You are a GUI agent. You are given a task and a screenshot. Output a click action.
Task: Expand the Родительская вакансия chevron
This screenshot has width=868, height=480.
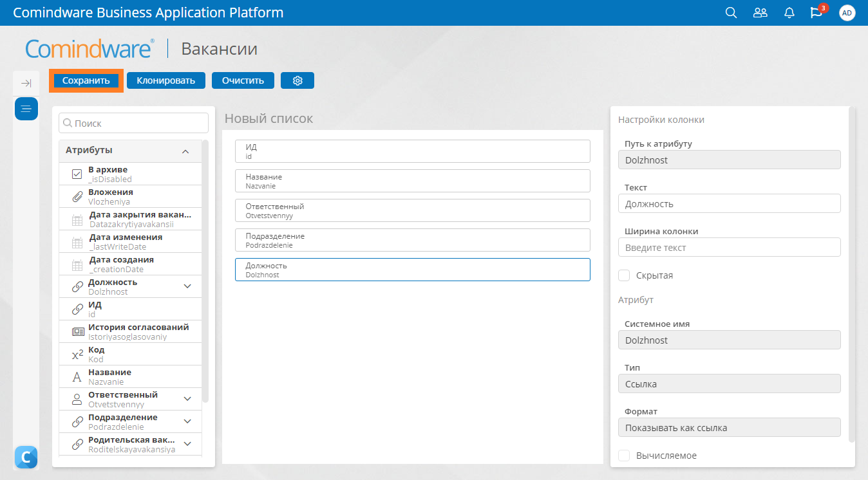(x=187, y=443)
